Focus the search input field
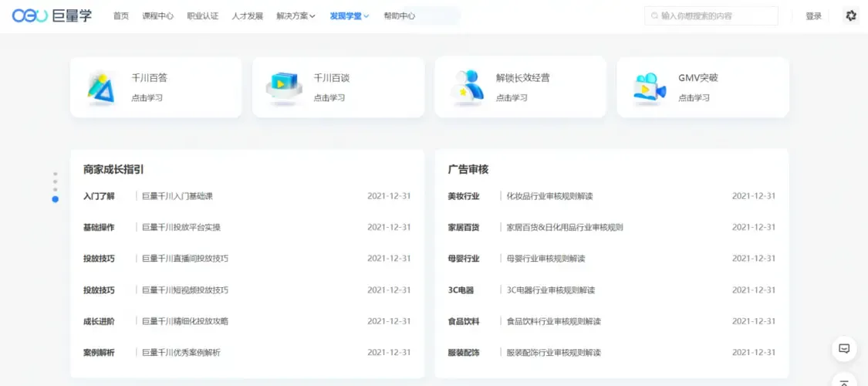This screenshot has width=868, height=386. click(711, 16)
